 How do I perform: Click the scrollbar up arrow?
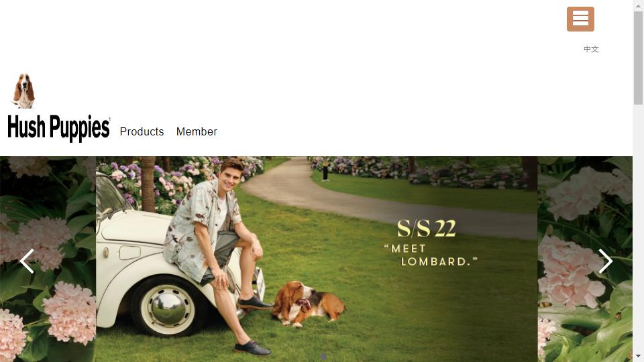click(x=638, y=4)
